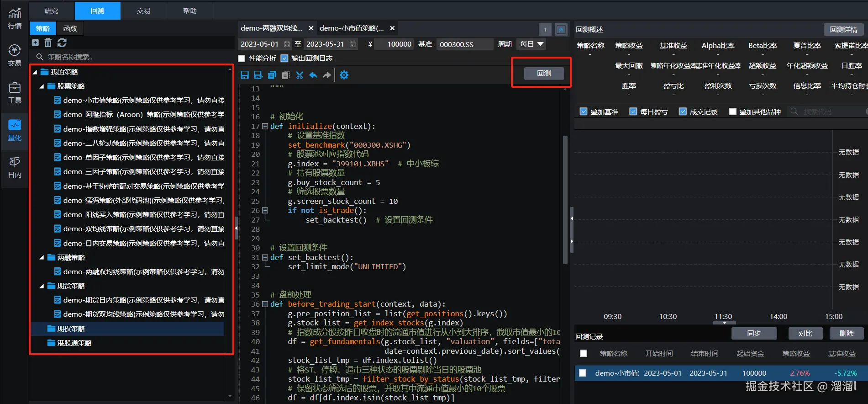Image resolution: width=868 pixels, height=404 pixels.
Task: Click the save-as icon in editor toolbar
Action: (x=258, y=75)
